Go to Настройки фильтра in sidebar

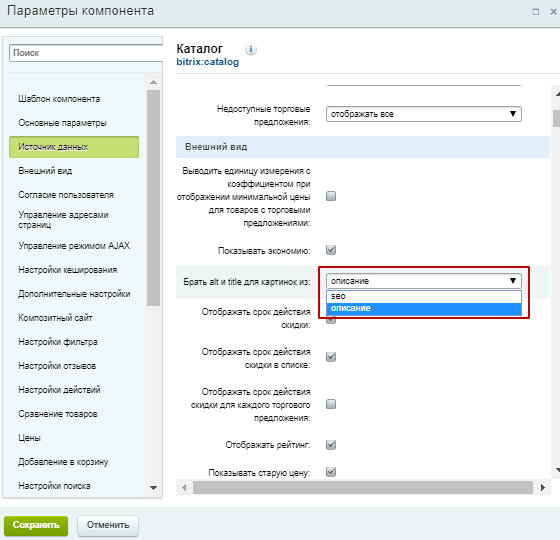58,342
